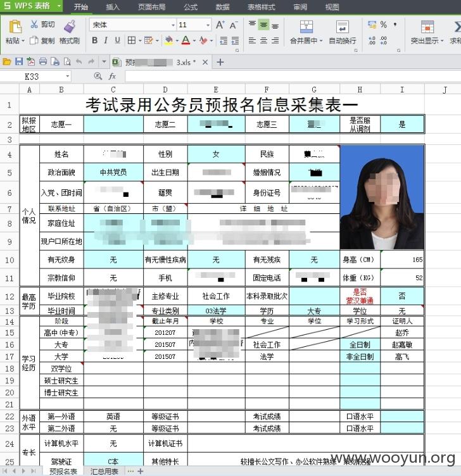Click the print icon in quick toolbar
The height and width of the screenshot is (476, 461).
43,62
